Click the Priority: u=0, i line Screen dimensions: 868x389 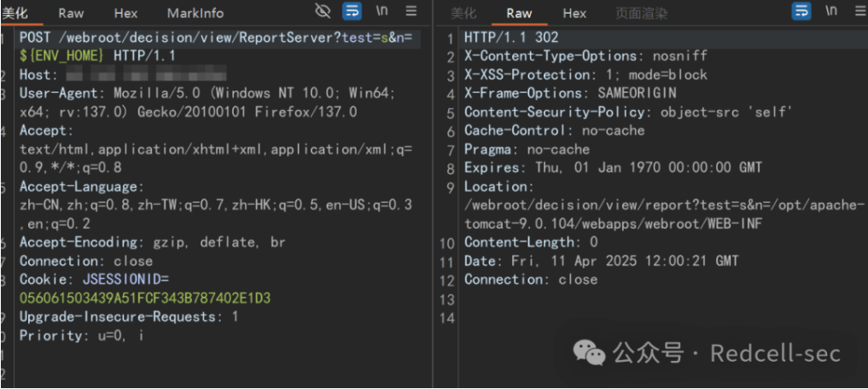coord(82,335)
